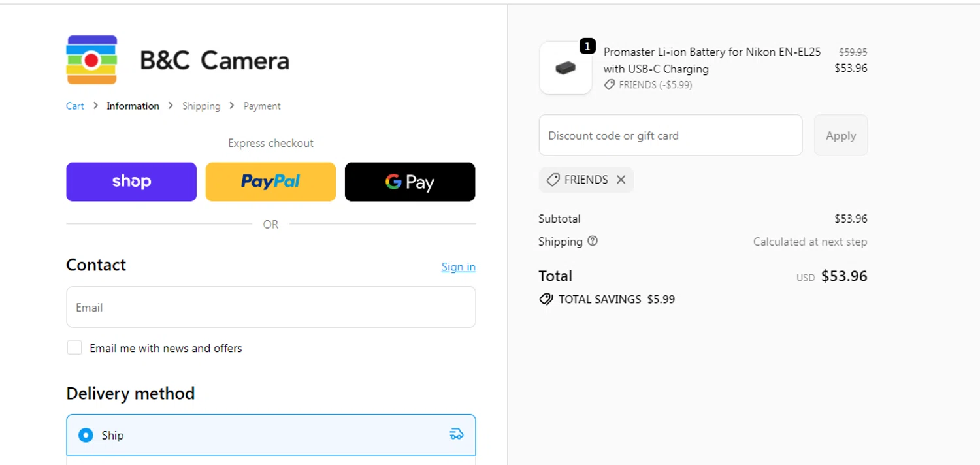The height and width of the screenshot is (465, 980).
Task: Open the Payment breadcrumb step
Action: click(262, 106)
